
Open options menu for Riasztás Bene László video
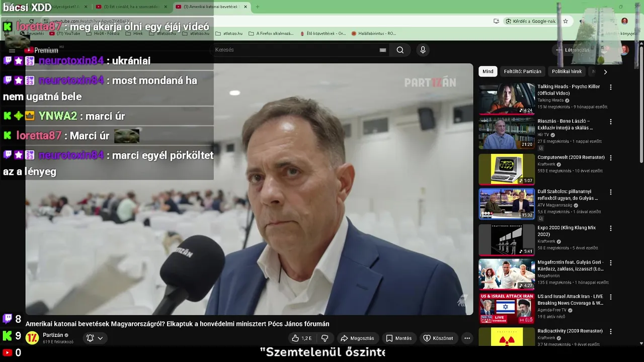pyautogui.click(x=611, y=122)
